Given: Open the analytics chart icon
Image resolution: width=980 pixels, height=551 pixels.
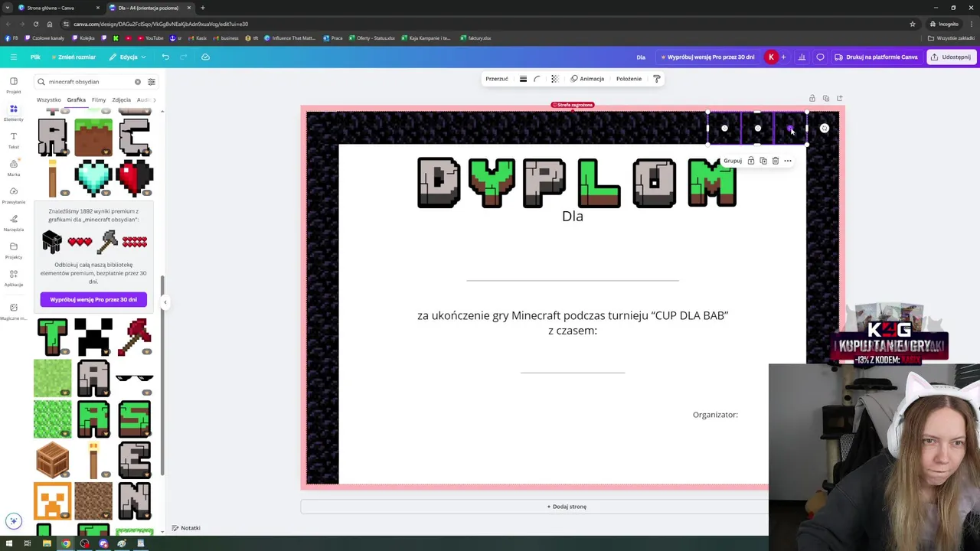Looking at the screenshot, I should point(802,57).
